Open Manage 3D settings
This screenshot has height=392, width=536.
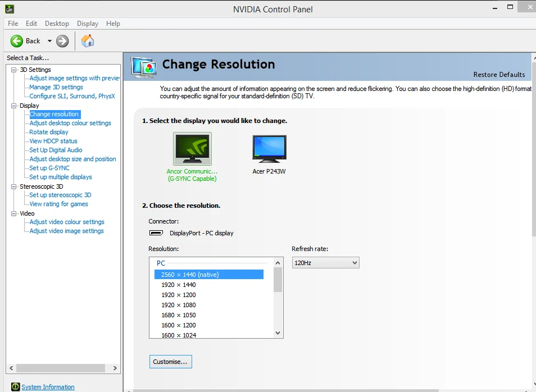click(56, 87)
